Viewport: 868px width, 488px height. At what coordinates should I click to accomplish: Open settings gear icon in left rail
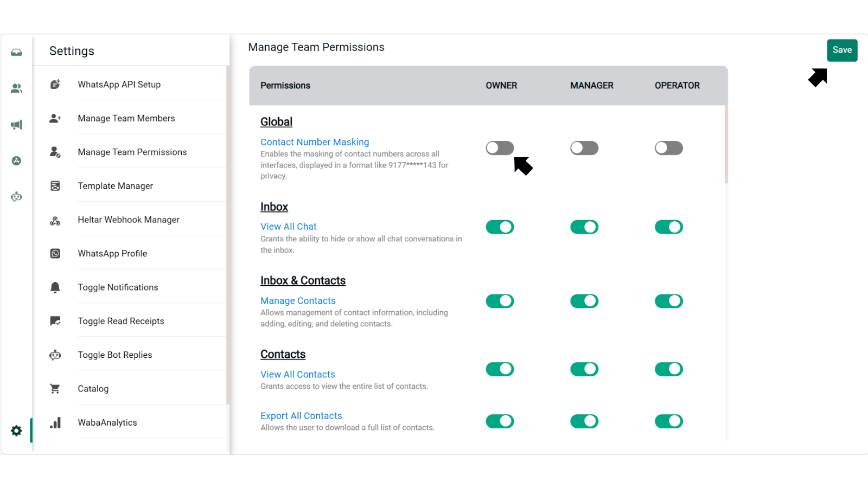click(x=16, y=431)
